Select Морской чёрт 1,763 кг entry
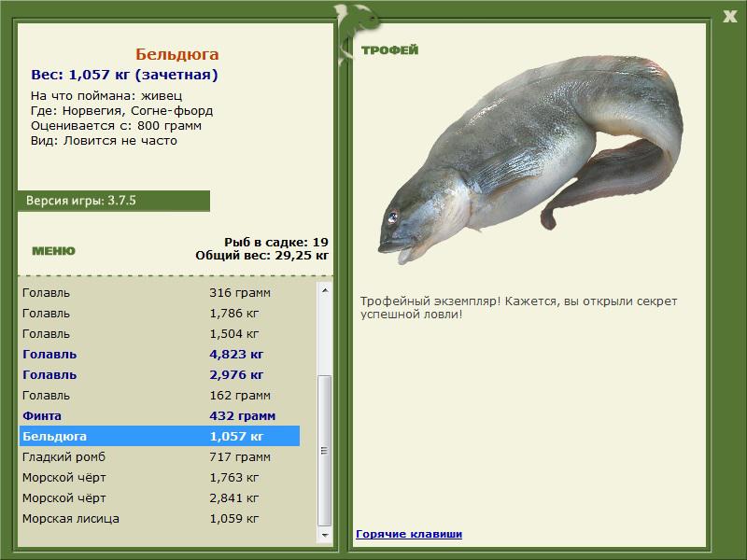Image resolution: width=747 pixels, height=560 pixels. (160, 477)
